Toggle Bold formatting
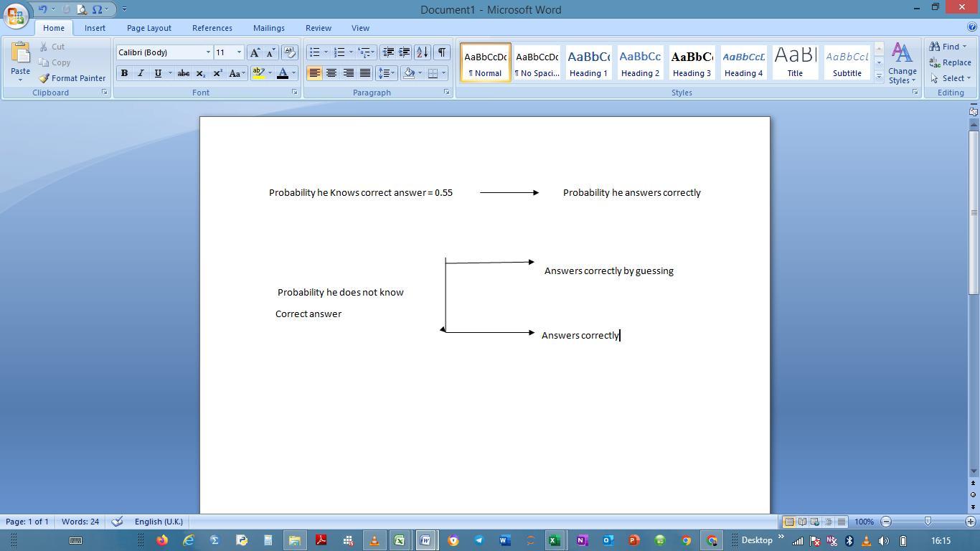Viewport: 980px width, 551px height. [x=124, y=73]
